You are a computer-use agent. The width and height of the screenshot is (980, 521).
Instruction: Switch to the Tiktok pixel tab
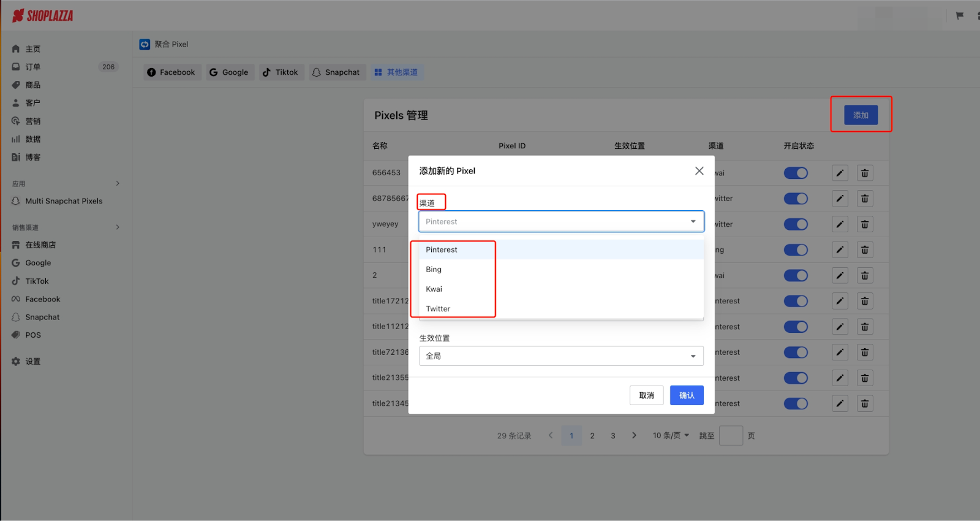(x=281, y=72)
